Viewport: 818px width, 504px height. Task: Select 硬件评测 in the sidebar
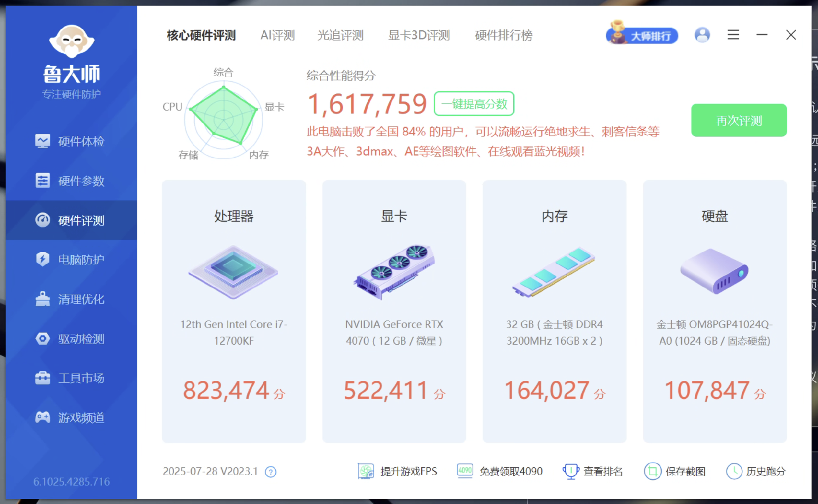[x=71, y=220]
